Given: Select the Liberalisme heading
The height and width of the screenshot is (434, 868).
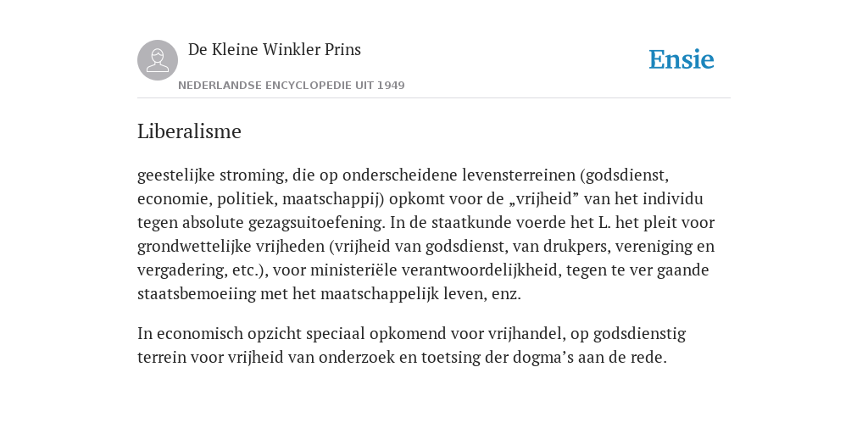Looking at the screenshot, I should (x=189, y=131).
